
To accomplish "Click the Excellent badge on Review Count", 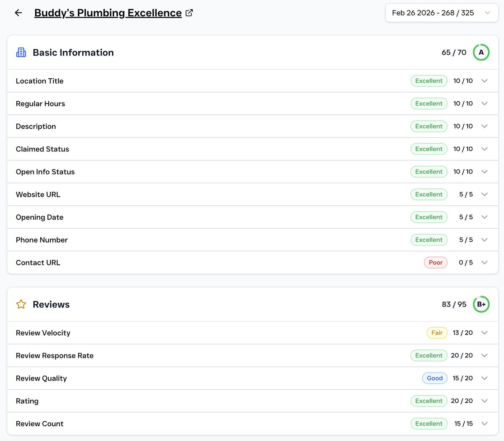I will point(429,423).
